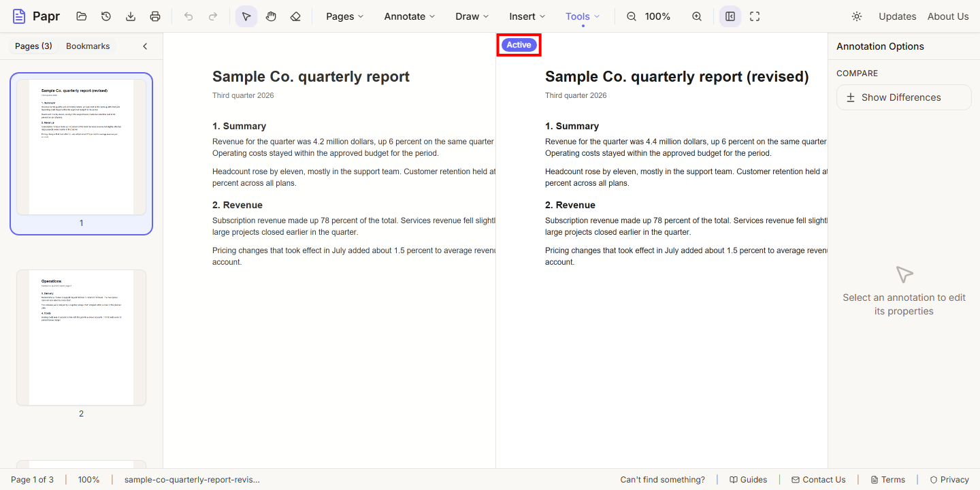Undo the last action
Viewport: 980px width, 490px height.
pos(189,16)
